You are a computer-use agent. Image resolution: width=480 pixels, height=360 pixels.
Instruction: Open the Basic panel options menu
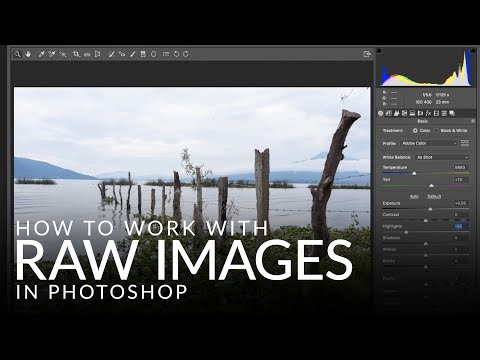pyautogui.click(x=473, y=121)
